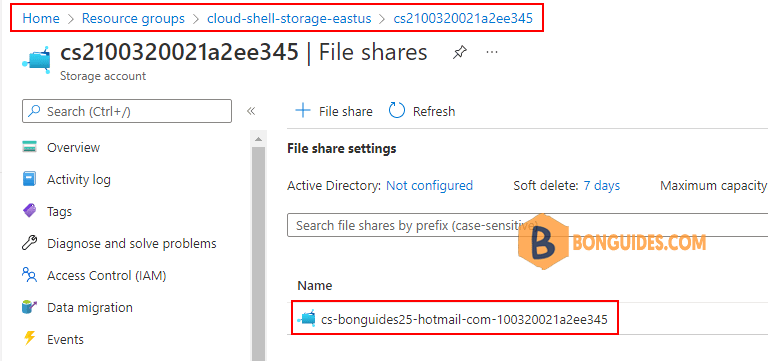The width and height of the screenshot is (768, 361).
Task: Open Overview in the sidebar
Action: pos(73,147)
